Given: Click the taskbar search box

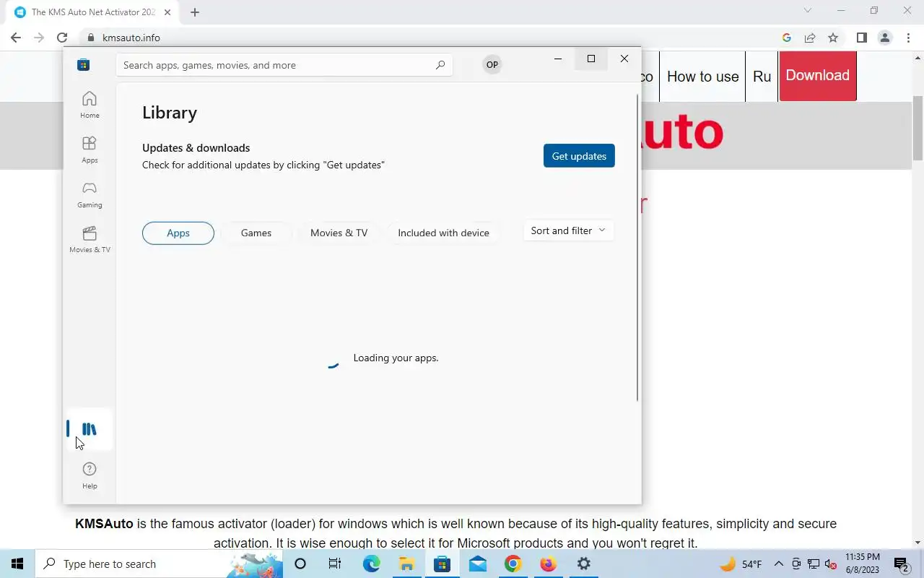Looking at the screenshot, I should (x=159, y=564).
